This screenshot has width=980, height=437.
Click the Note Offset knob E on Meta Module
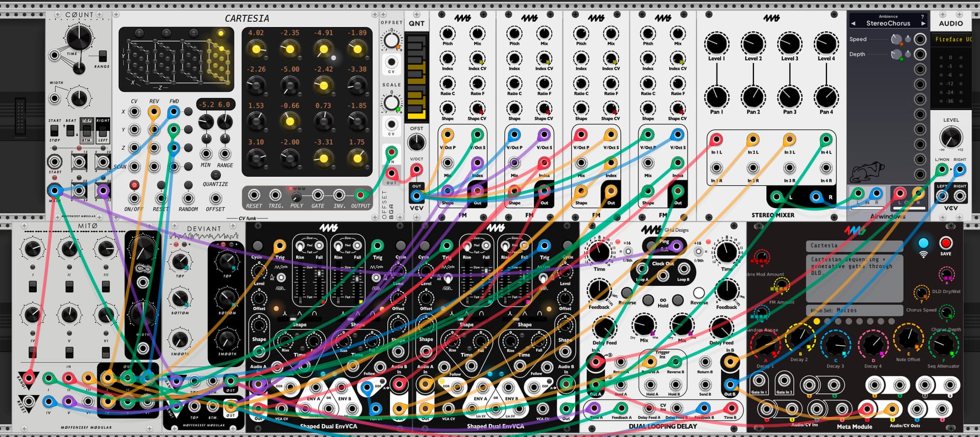click(x=908, y=339)
